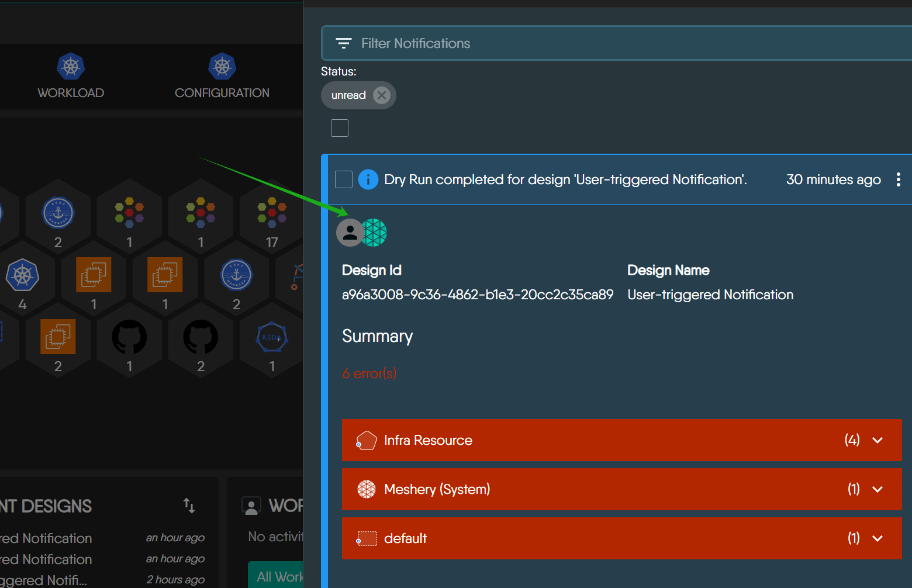
Task: Open the three-dot menu on Dry Run notification
Action: [898, 179]
